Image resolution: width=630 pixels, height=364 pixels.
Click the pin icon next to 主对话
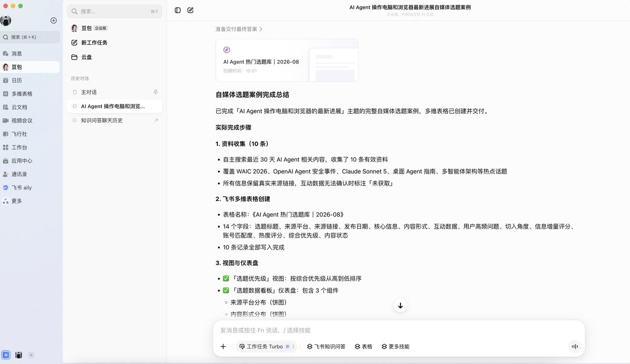(x=155, y=92)
